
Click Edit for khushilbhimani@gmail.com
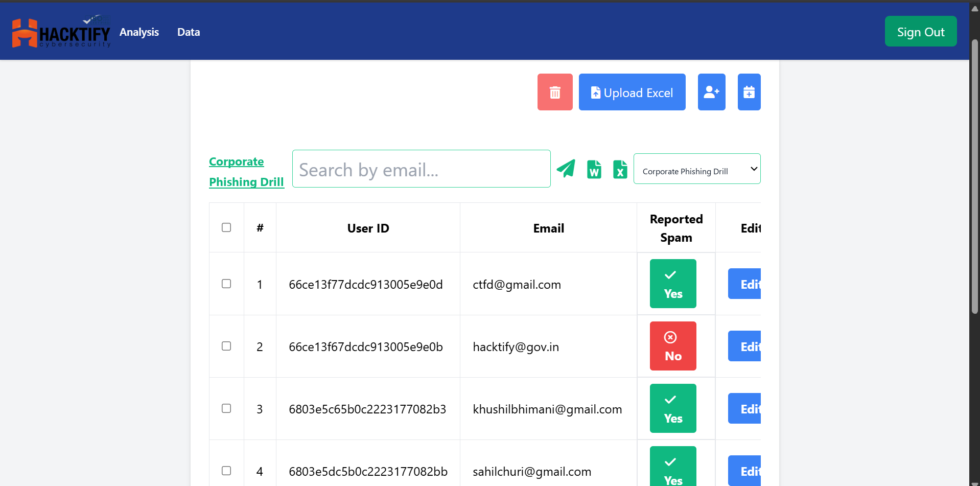[744, 408]
